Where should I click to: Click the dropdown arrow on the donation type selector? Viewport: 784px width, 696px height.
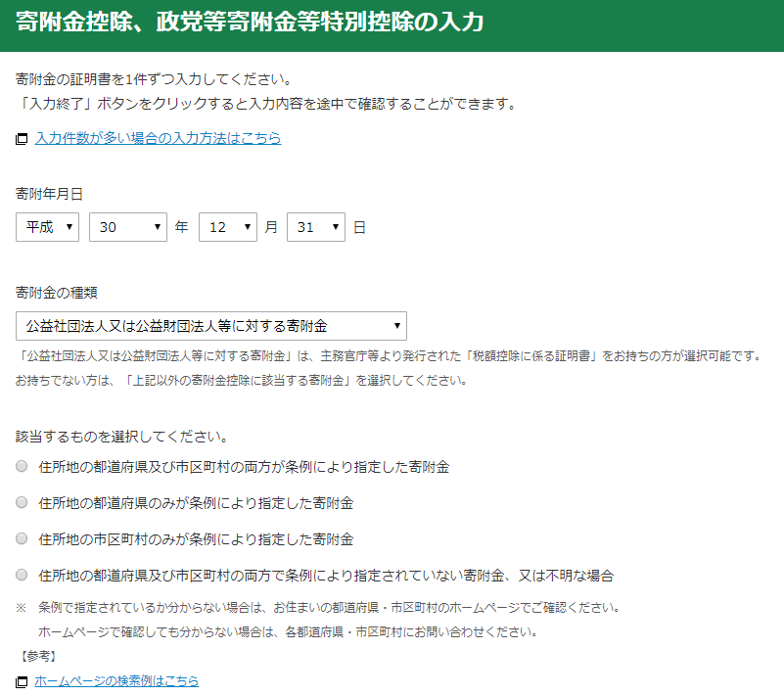(x=396, y=325)
